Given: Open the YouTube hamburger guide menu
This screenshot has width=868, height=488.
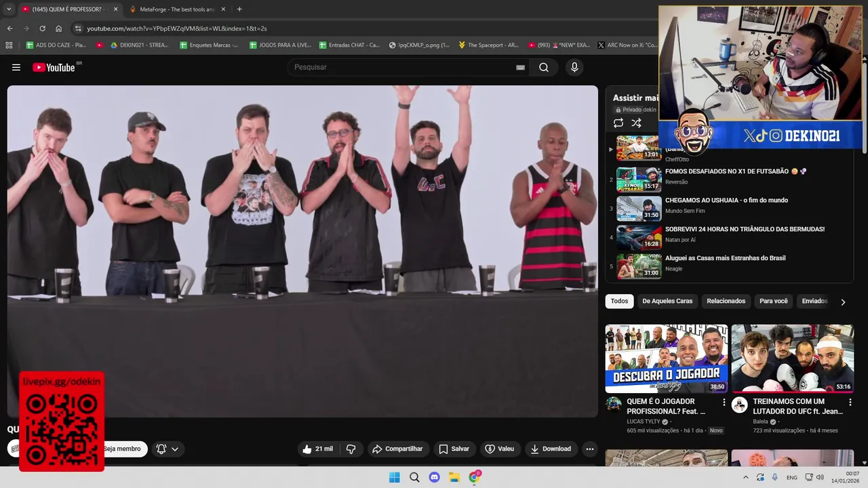Looking at the screenshot, I should click(x=16, y=67).
